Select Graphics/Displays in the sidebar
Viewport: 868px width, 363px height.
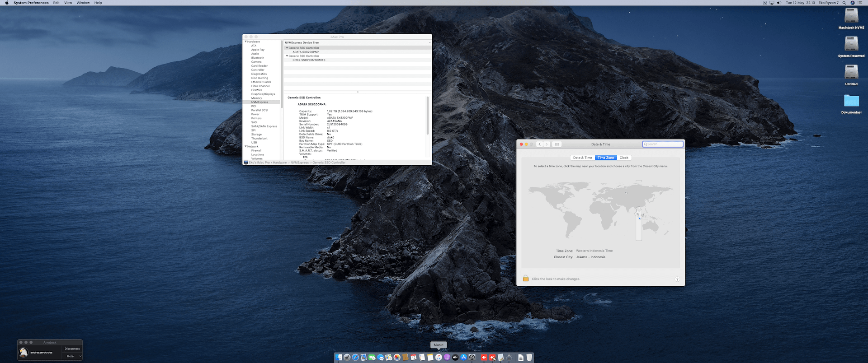click(263, 94)
